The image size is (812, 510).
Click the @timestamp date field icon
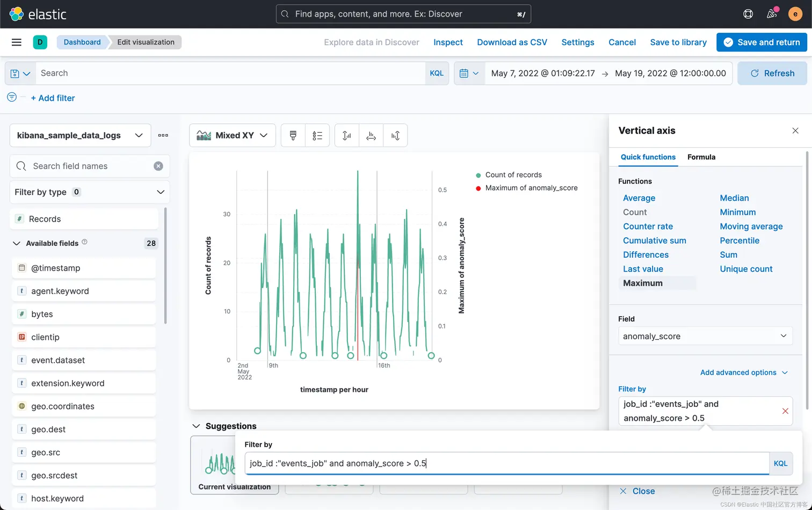click(22, 267)
